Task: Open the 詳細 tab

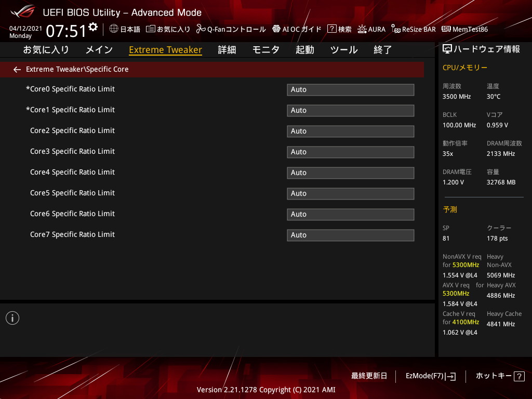Action: pyautogui.click(x=227, y=50)
